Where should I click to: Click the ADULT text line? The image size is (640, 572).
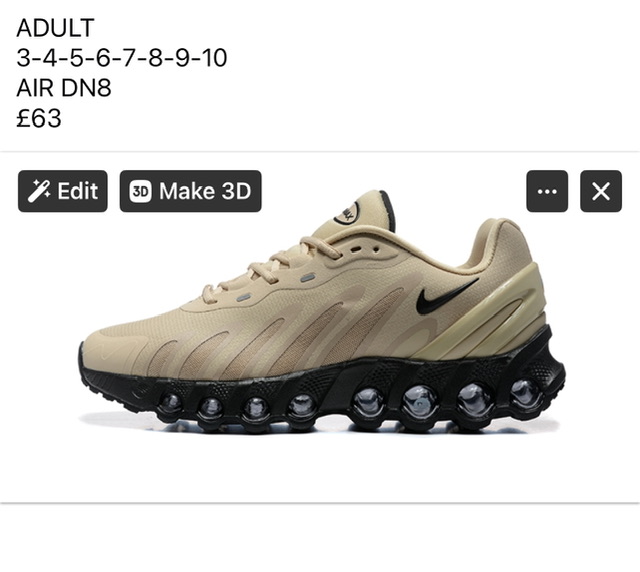click(56, 28)
